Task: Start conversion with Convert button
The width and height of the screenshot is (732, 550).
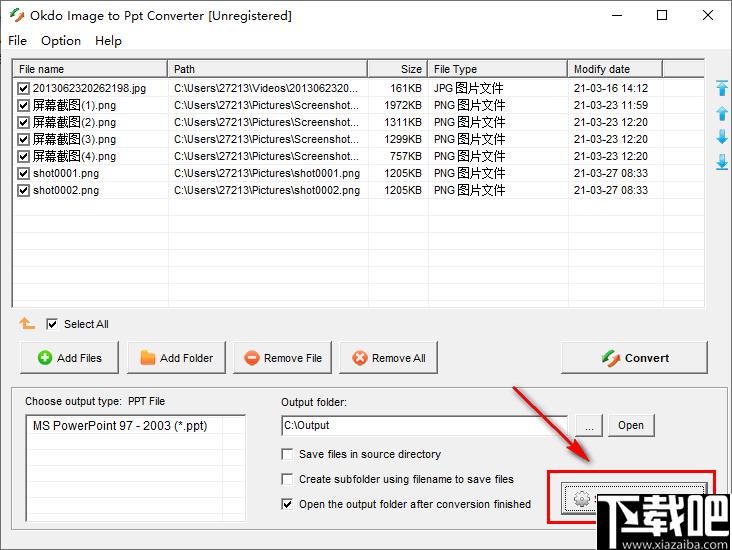Action: pyautogui.click(x=634, y=358)
